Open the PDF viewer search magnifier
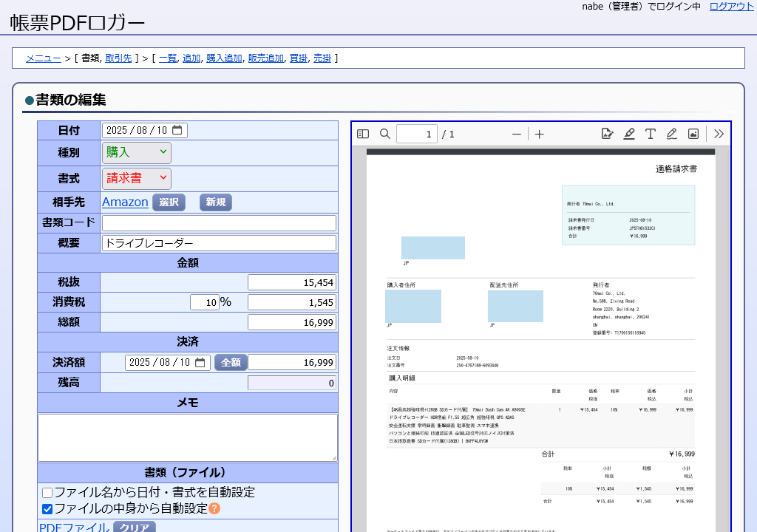The image size is (757, 532). point(384,134)
